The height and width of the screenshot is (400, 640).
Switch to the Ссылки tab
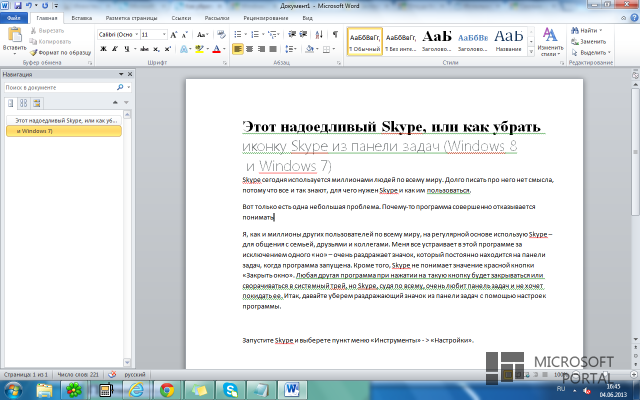(181, 18)
